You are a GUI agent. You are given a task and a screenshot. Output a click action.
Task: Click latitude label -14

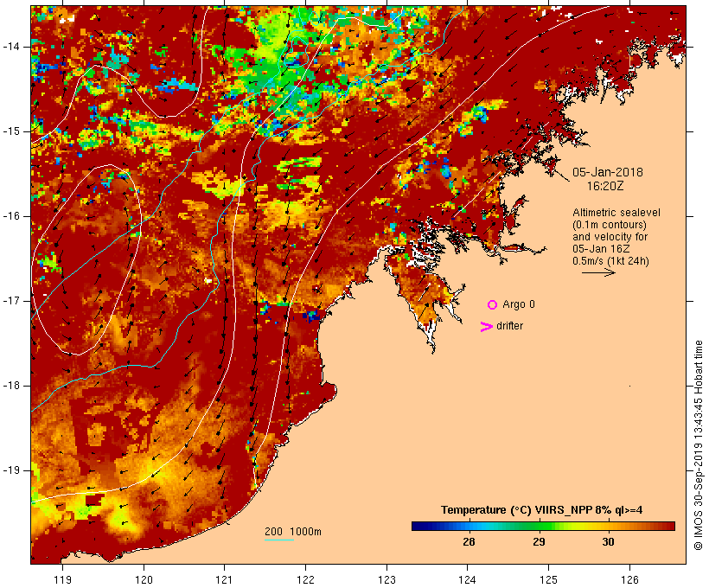coord(11,47)
